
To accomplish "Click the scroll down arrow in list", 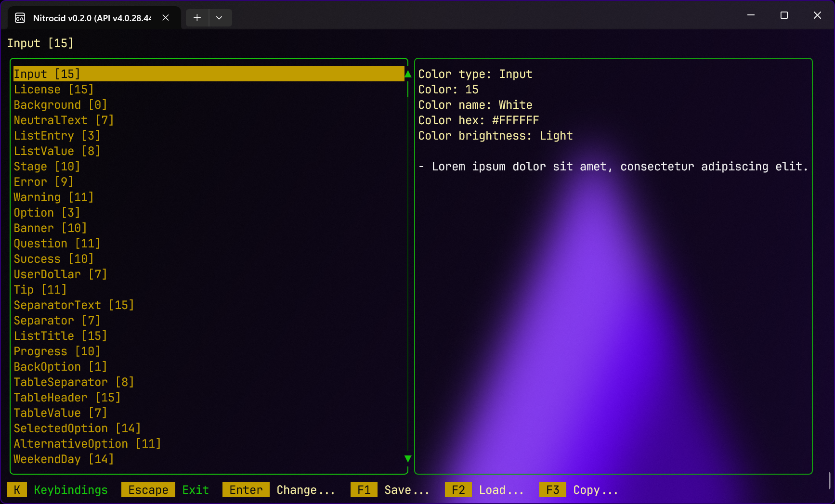I will coord(408,459).
